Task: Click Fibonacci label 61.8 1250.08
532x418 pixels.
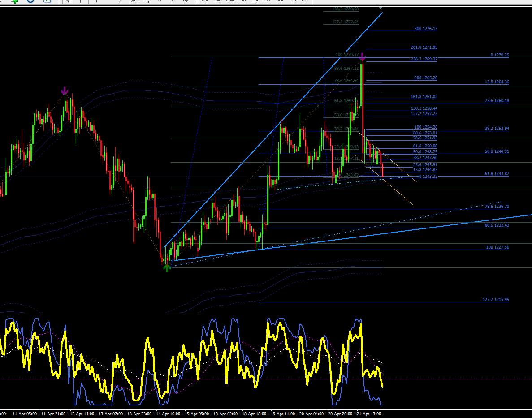Action: click(425, 146)
